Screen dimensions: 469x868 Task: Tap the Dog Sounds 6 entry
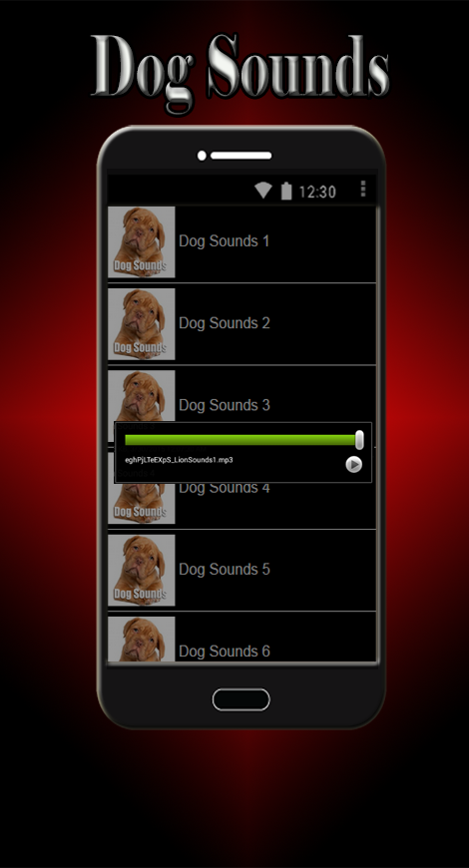click(x=241, y=638)
